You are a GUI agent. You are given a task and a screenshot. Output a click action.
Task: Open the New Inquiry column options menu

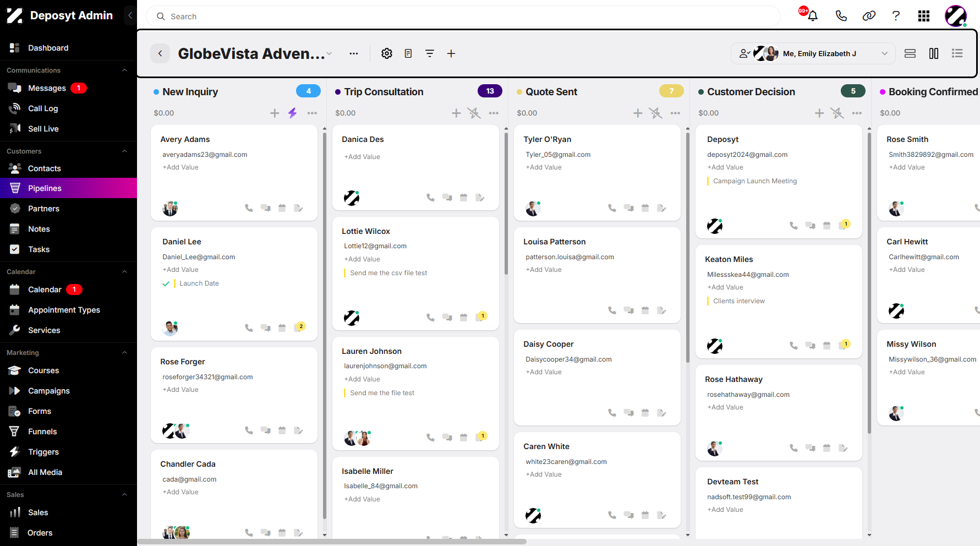[312, 113]
